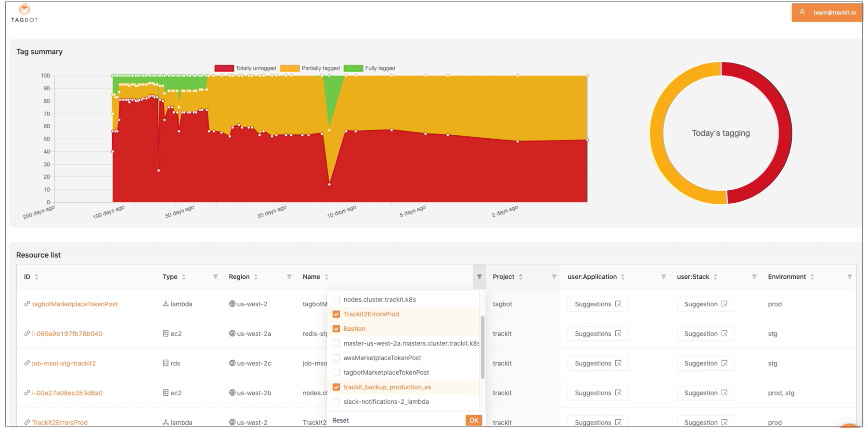
Task: Click the ec2 type icon in i-00e27a08ec353d8a0 row
Action: pos(166,393)
